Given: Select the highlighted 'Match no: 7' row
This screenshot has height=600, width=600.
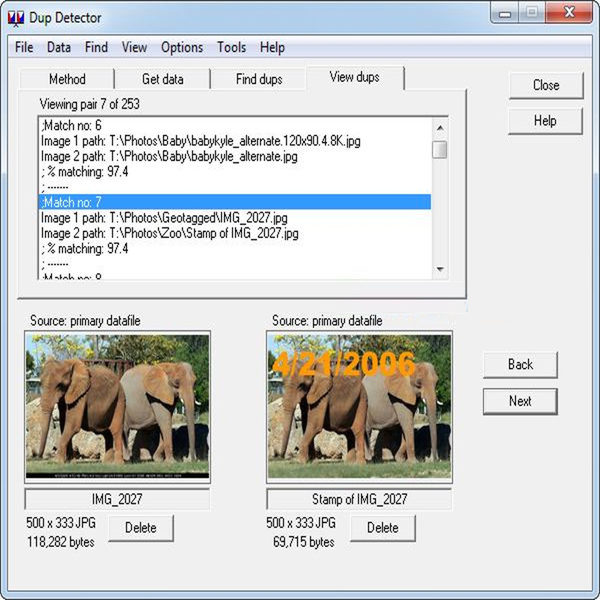Looking at the screenshot, I should click(235, 202).
